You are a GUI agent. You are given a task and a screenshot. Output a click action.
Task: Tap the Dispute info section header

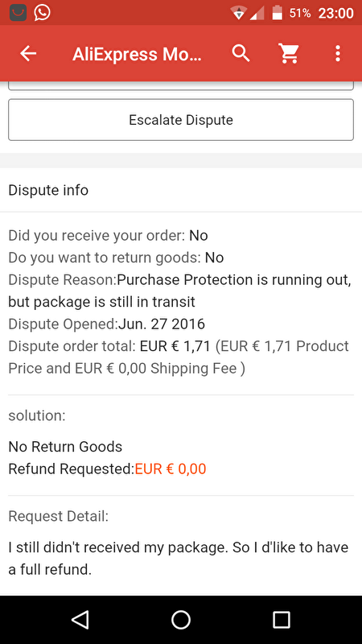pyautogui.click(x=48, y=191)
